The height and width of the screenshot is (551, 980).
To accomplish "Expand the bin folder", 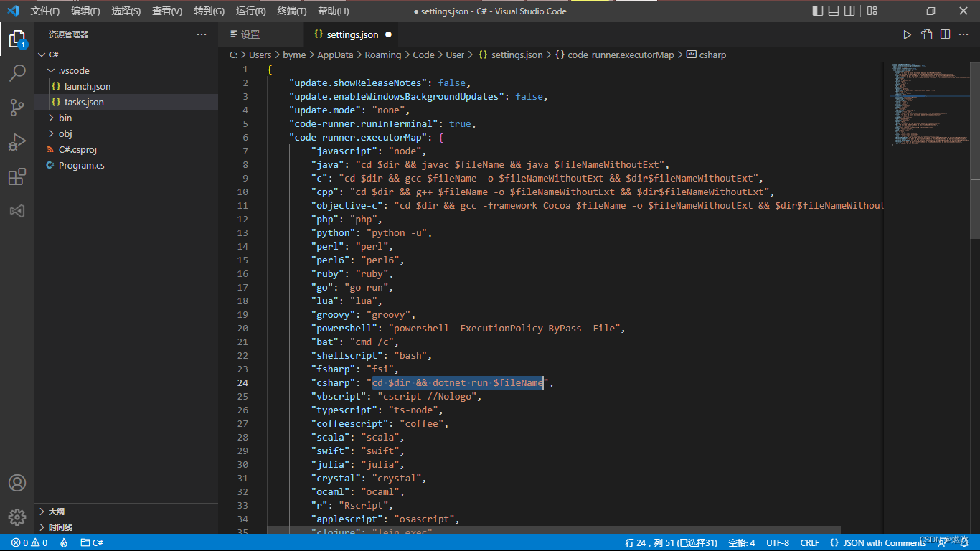I will pos(126,118).
